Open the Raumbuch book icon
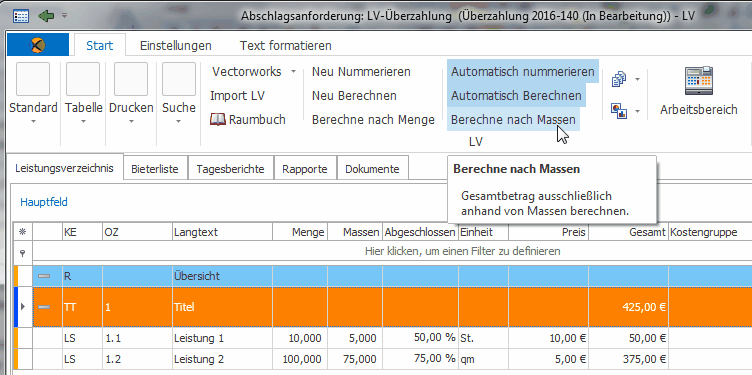752x375 pixels. (218, 119)
